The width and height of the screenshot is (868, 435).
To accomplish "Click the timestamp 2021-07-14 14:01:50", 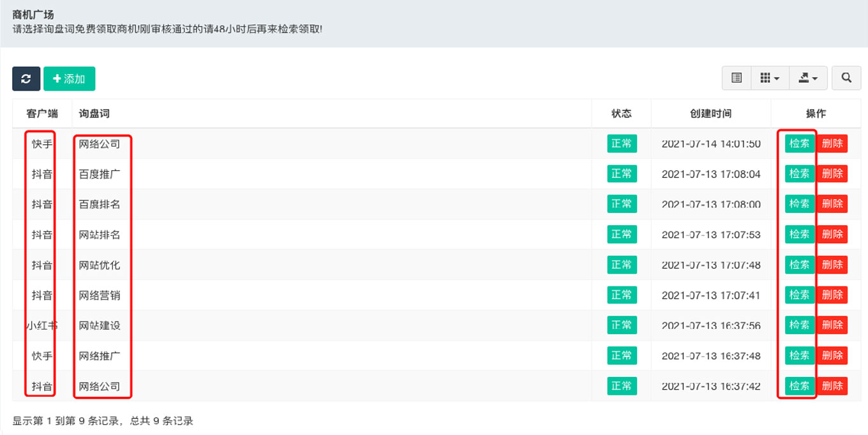I will [x=711, y=144].
